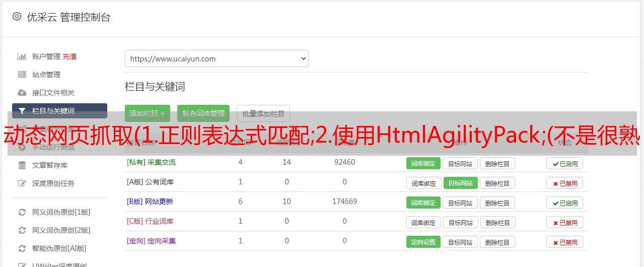Click the 92460 value in 采集交流 row
The height and width of the screenshot is (267, 644).
pyautogui.click(x=344, y=162)
